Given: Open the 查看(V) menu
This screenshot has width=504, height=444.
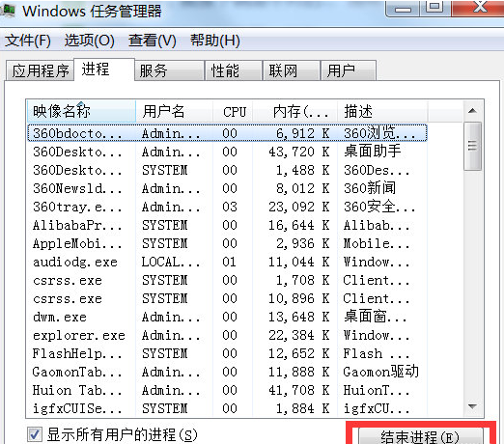Looking at the screenshot, I should click(x=152, y=41).
